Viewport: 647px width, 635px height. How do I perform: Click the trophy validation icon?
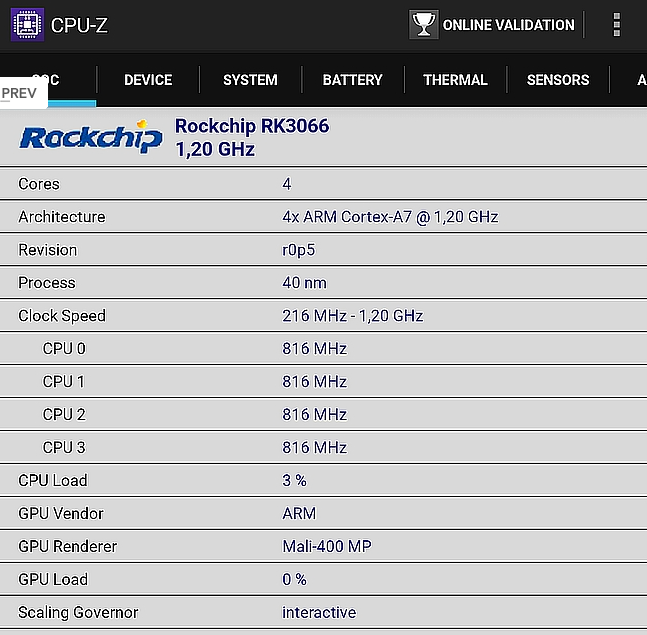tap(424, 25)
